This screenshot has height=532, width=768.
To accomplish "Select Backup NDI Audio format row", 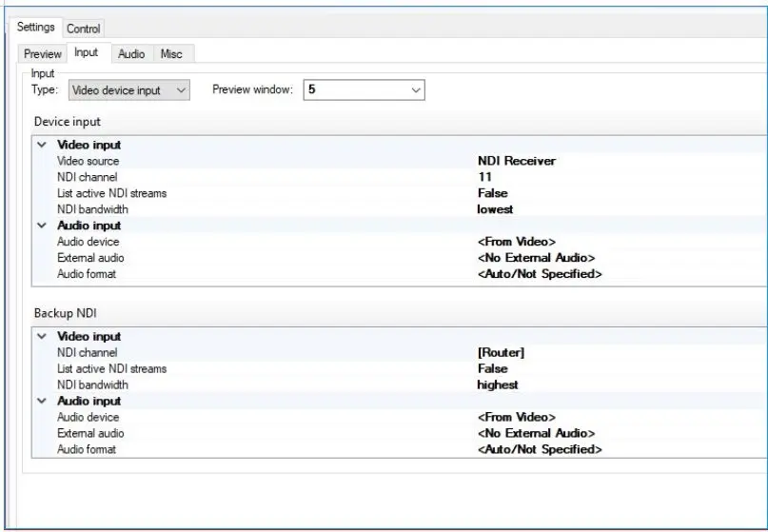I will click(x=87, y=449).
